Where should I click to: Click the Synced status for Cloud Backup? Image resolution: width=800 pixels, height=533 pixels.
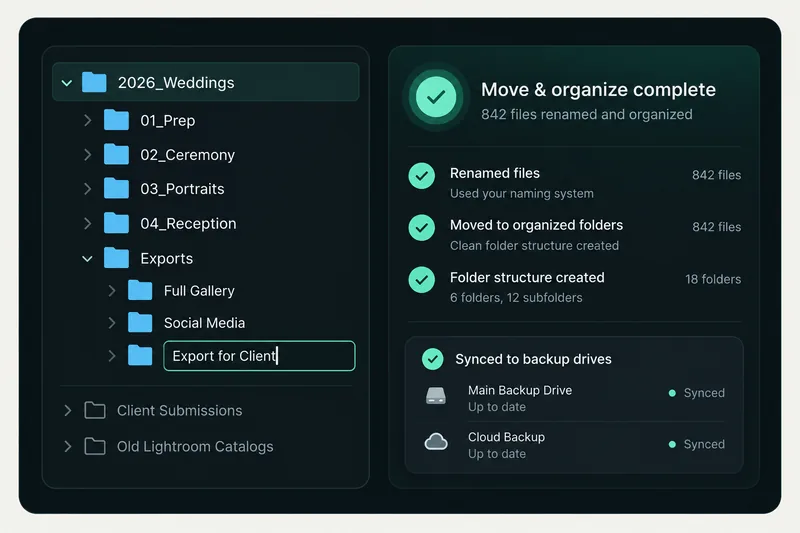704,444
